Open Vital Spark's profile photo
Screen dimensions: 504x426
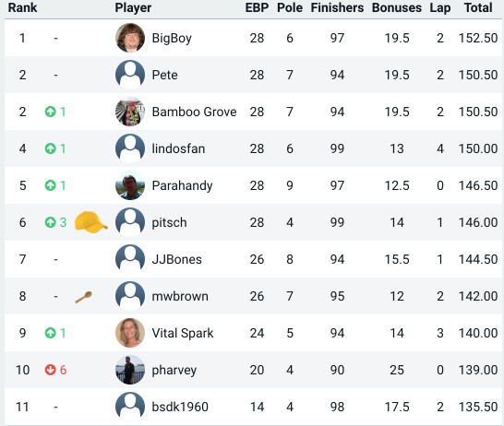[x=130, y=333]
